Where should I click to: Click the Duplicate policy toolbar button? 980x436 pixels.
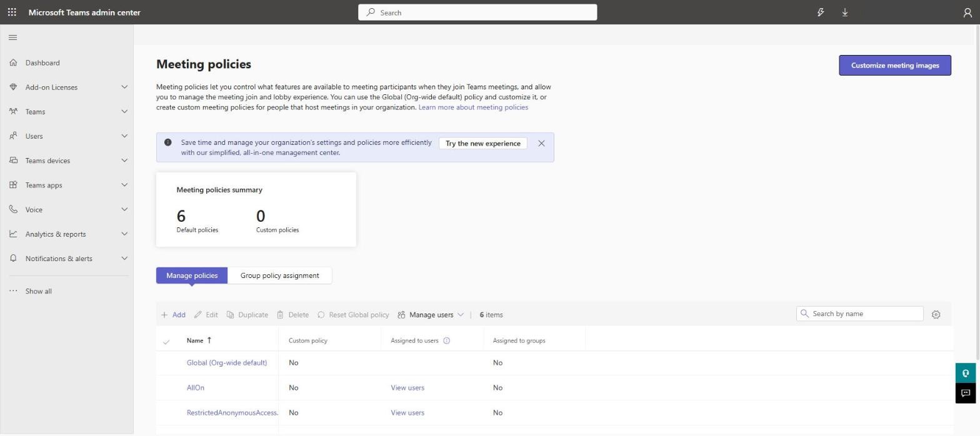tap(247, 315)
